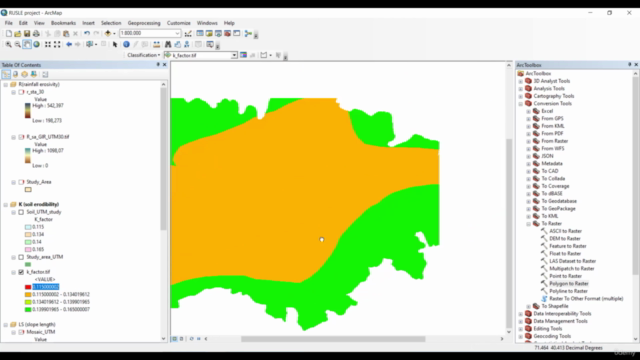Screen dimensions: 640x360
Task: Expand the From Raster toolset
Action: [x=529, y=141]
